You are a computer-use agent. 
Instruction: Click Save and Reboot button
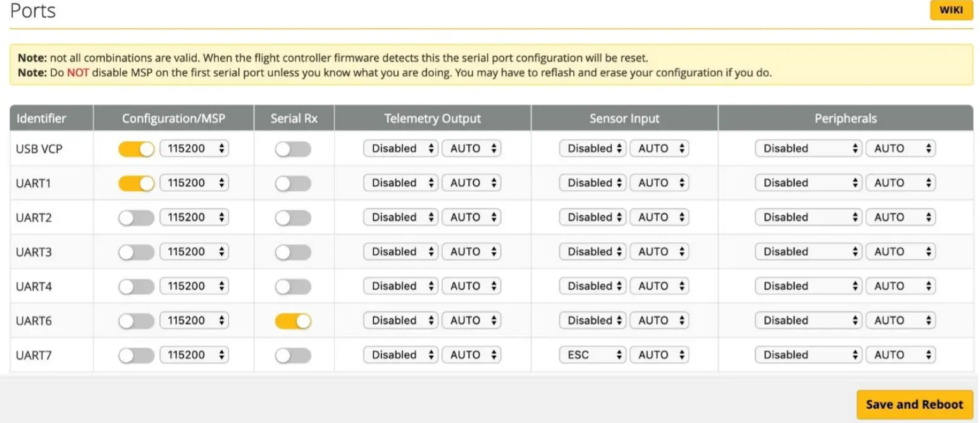pyautogui.click(x=914, y=404)
